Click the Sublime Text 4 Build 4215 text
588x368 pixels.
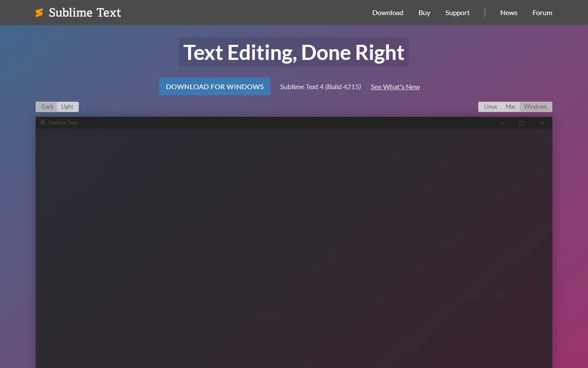pos(320,87)
